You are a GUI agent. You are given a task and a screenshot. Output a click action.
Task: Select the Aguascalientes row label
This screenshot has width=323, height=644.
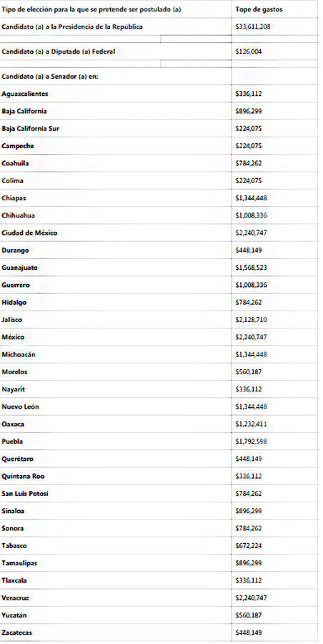coord(25,94)
